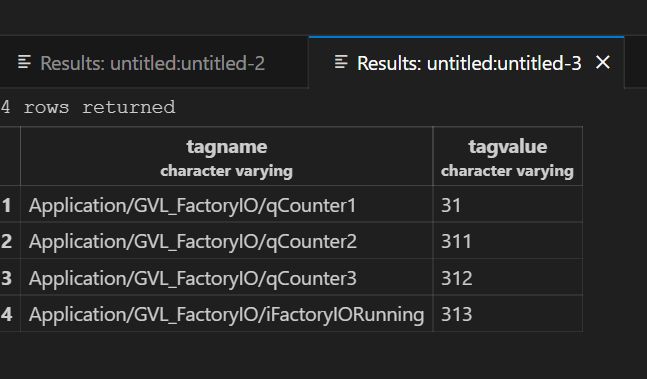Select the tagvalue cell containing 311
This screenshot has height=379, width=647.
(508, 241)
